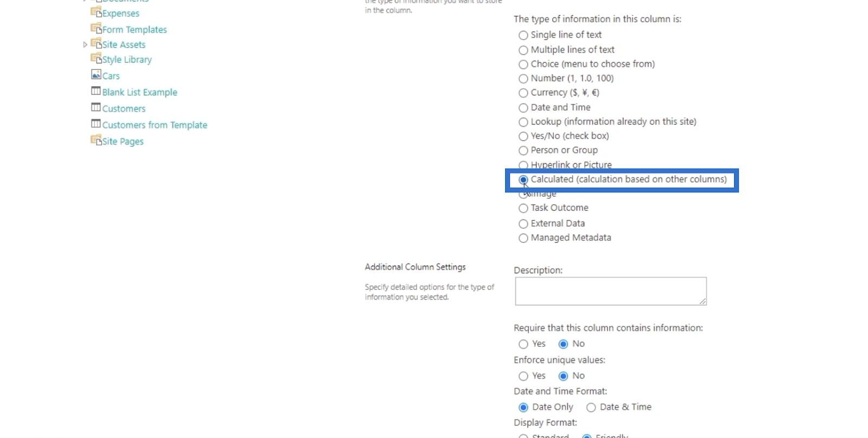Image resolution: width=868 pixels, height=438 pixels.
Task: Select Date & Time format option
Action: click(x=591, y=408)
